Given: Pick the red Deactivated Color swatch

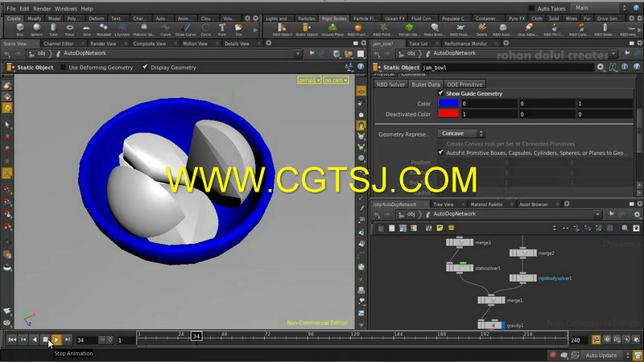Looking at the screenshot, I should (x=448, y=113).
